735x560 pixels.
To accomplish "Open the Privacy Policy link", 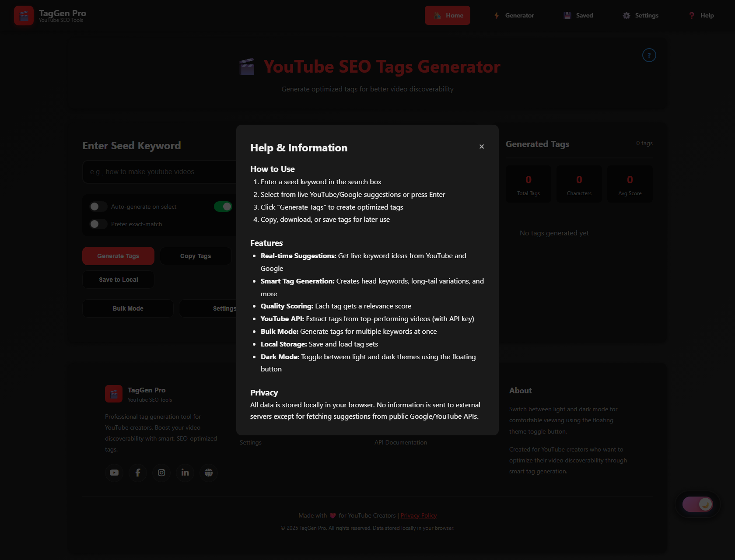I will point(419,515).
